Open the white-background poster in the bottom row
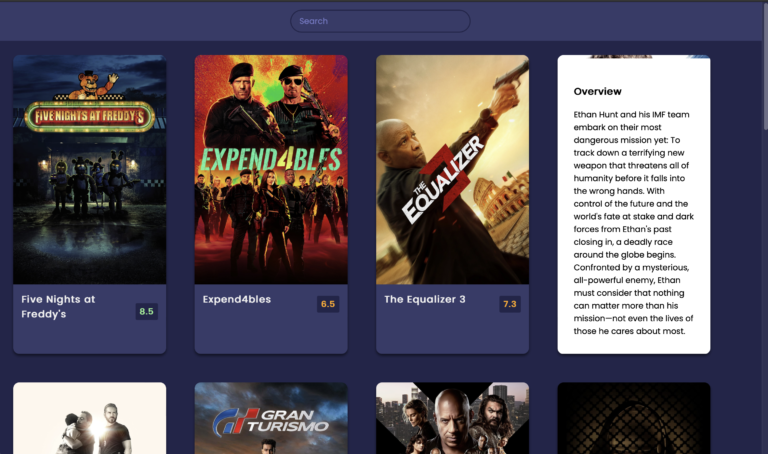The image size is (768, 454). [x=90, y=420]
